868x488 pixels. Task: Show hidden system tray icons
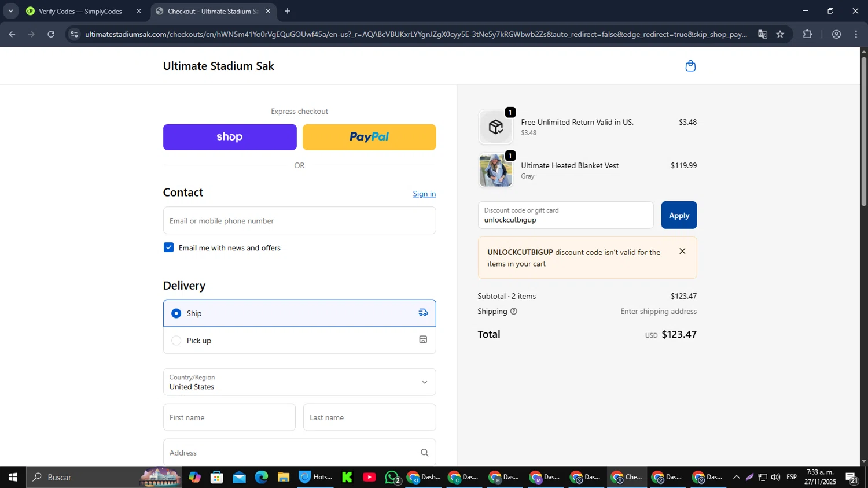736,477
